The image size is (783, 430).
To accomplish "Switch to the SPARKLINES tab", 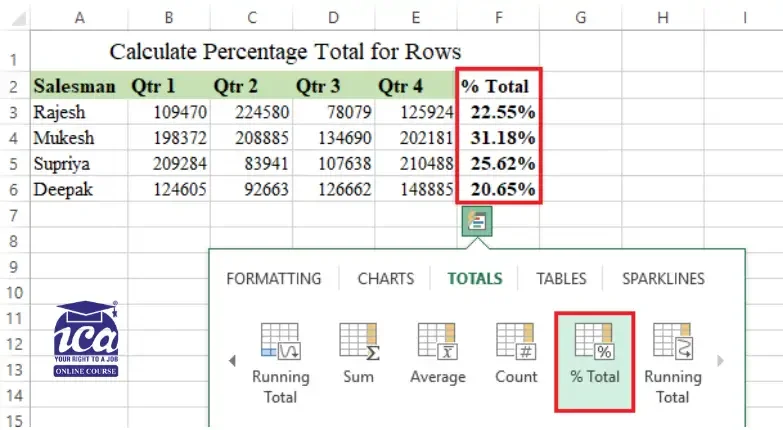I will 663,279.
